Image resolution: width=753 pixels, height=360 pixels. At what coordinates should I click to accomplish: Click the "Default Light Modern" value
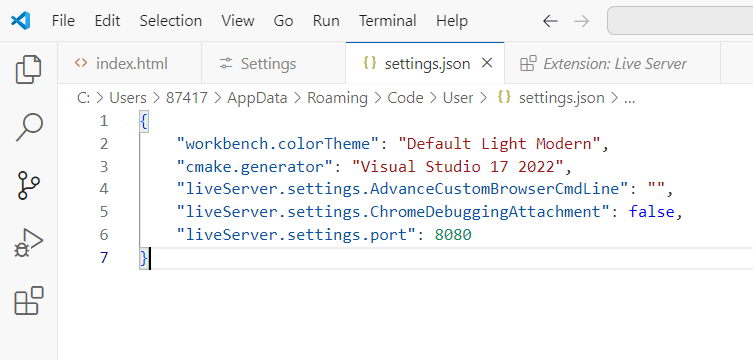[x=499, y=144]
